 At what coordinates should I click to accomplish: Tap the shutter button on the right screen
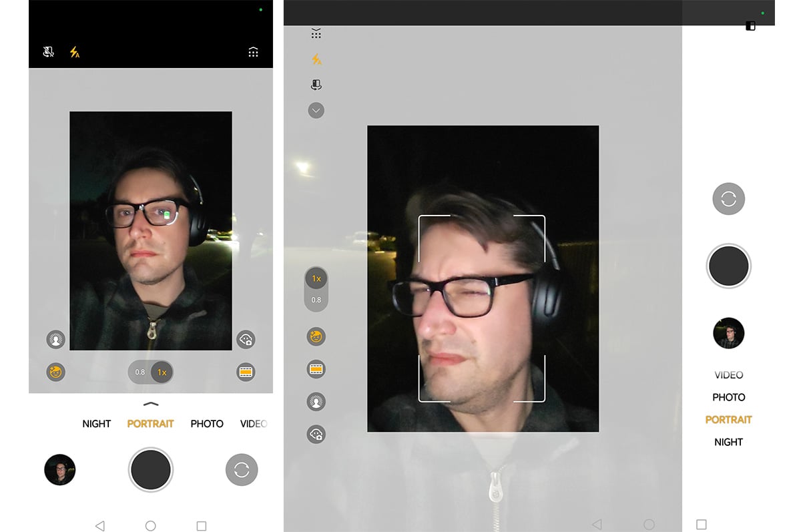pyautogui.click(x=728, y=266)
